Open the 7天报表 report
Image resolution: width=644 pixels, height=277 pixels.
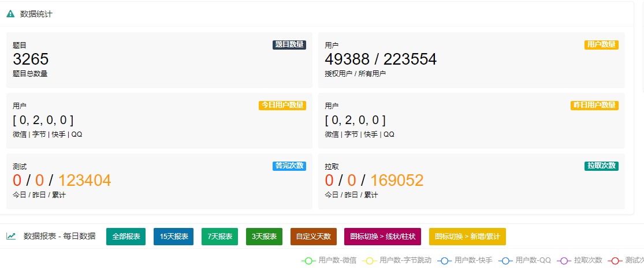[219, 237]
